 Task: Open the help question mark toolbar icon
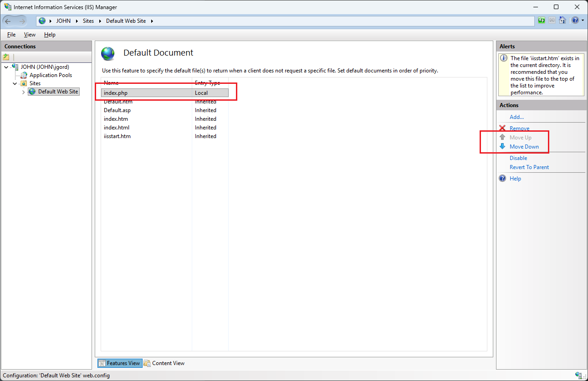pos(575,21)
